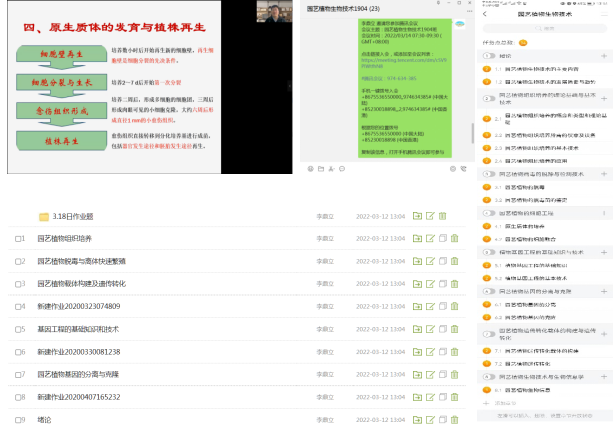The width and height of the screenshot is (614, 428).
Task: Open the 新建作业20200323074809 assignment
Action: [x=78, y=306]
